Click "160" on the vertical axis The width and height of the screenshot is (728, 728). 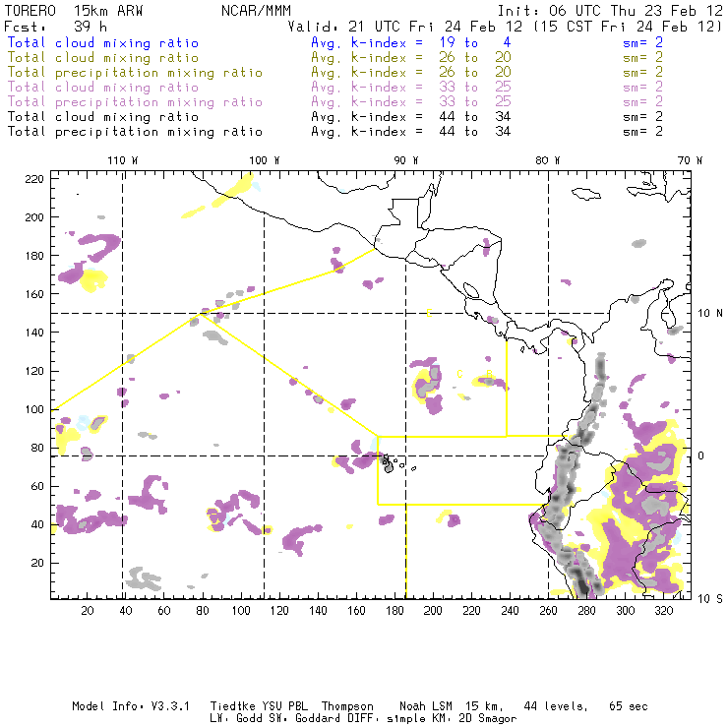pyautogui.click(x=34, y=294)
